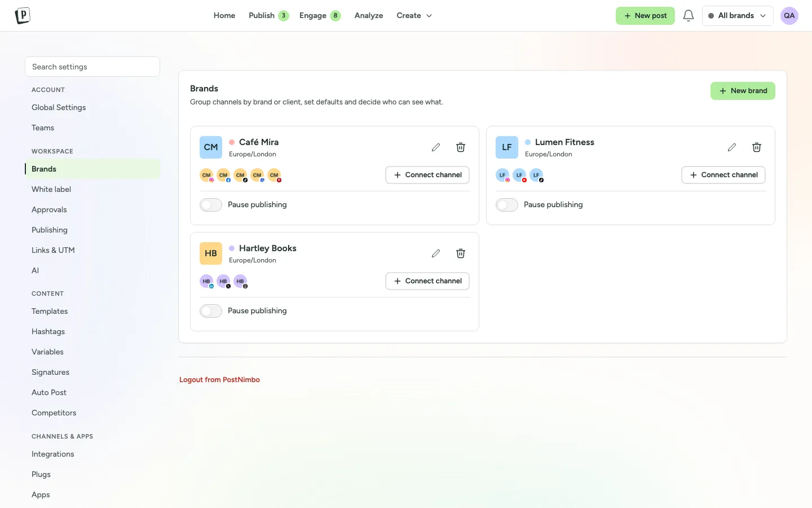Click the New post button
The width and height of the screenshot is (812, 508).
645,16
